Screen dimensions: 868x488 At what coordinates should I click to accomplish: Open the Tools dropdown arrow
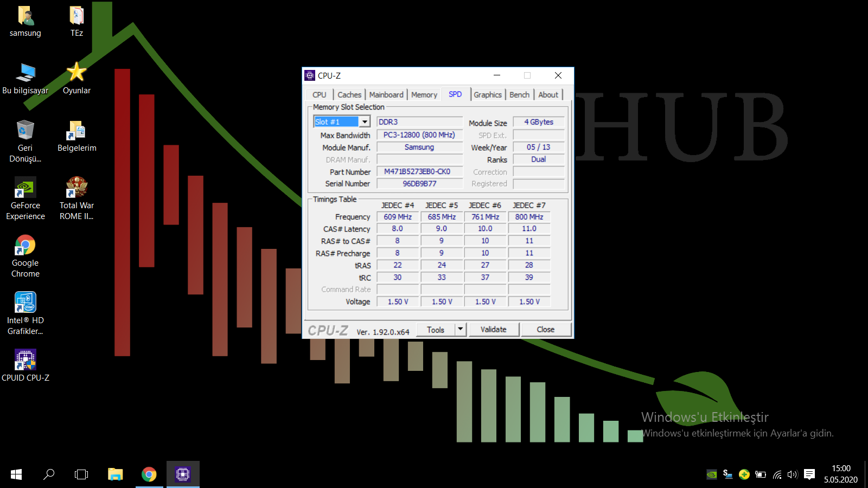coord(461,329)
